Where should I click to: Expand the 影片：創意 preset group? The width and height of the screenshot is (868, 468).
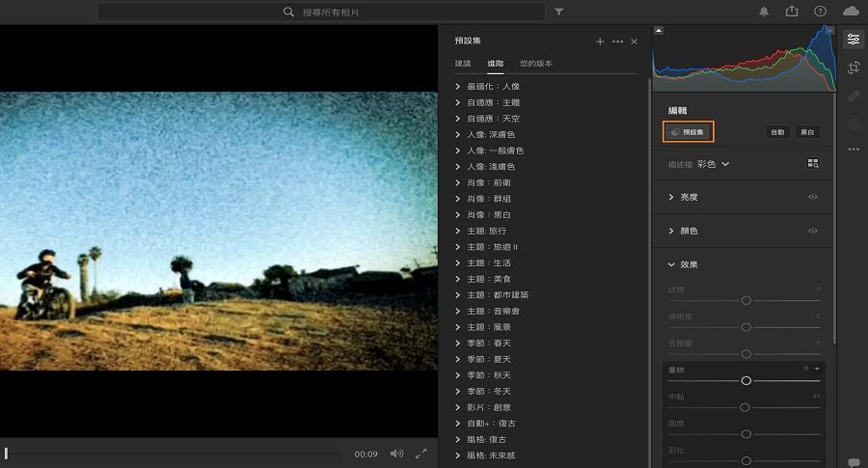point(458,407)
